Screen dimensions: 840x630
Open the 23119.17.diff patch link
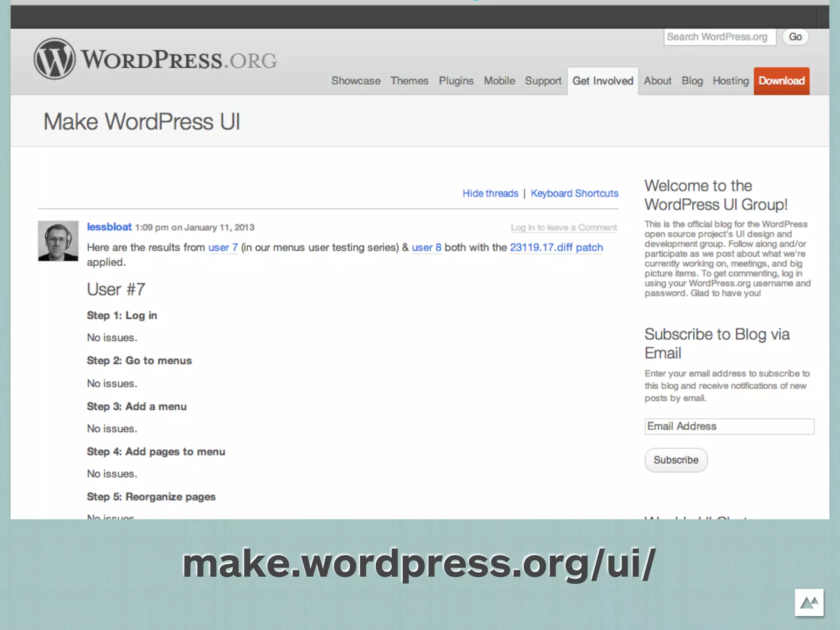(x=556, y=247)
